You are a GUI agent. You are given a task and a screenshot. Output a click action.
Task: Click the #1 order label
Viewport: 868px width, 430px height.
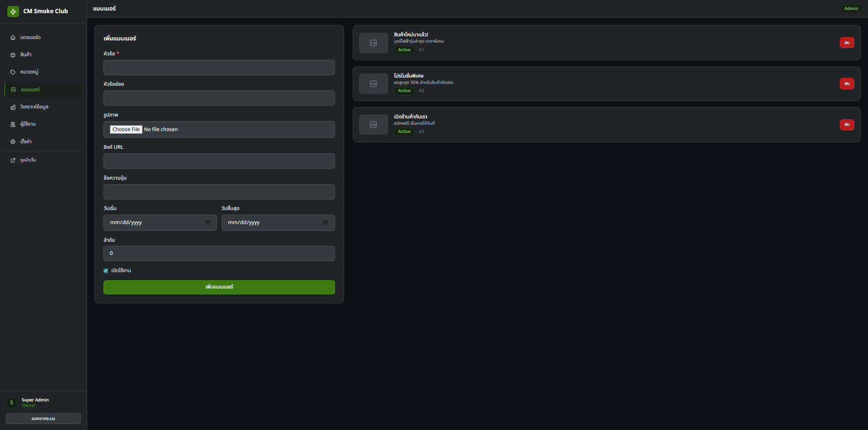pyautogui.click(x=422, y=50)
